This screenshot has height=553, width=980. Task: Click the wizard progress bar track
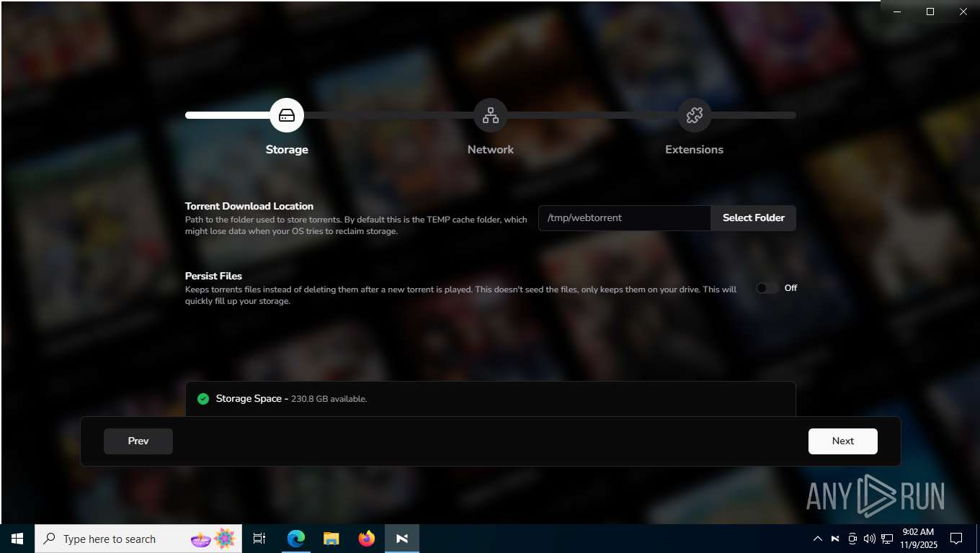491,115
